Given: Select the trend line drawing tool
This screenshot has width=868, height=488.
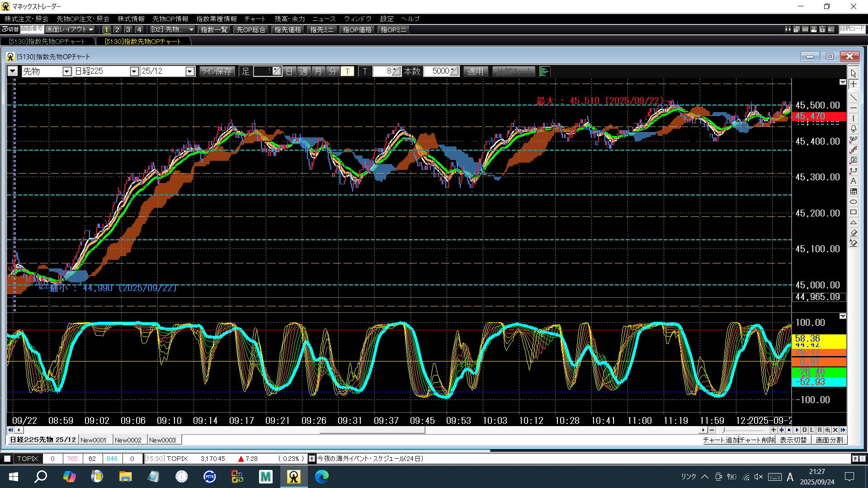Looking at the screenshot, I should click(853, 98).
